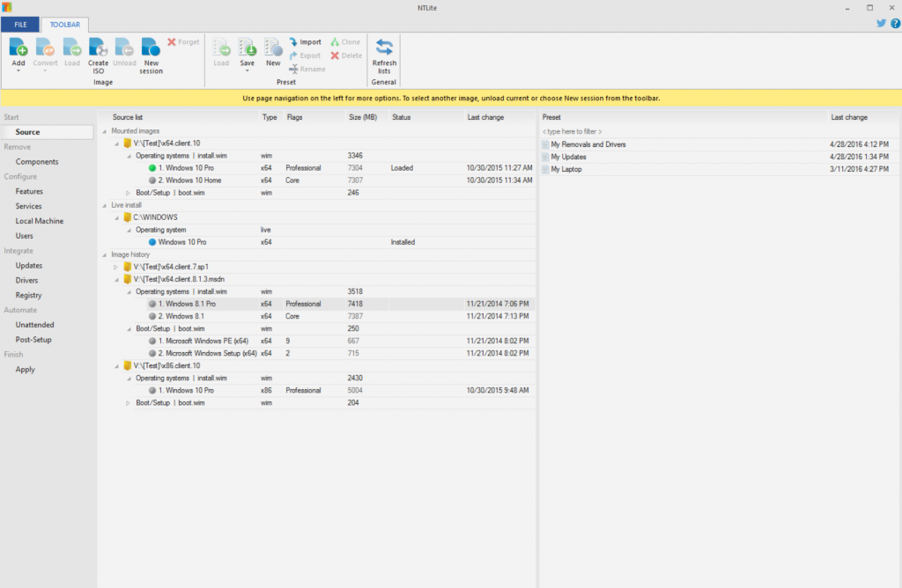902x588 pixels.
Task: Click the Refresh lists icon
Action: pos(384,47)
